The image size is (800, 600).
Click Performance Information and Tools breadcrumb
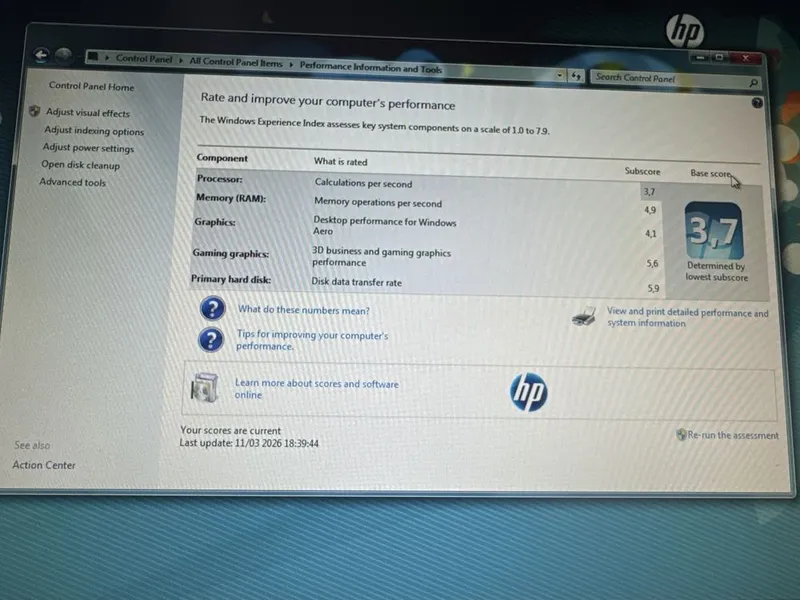[370, 67]
